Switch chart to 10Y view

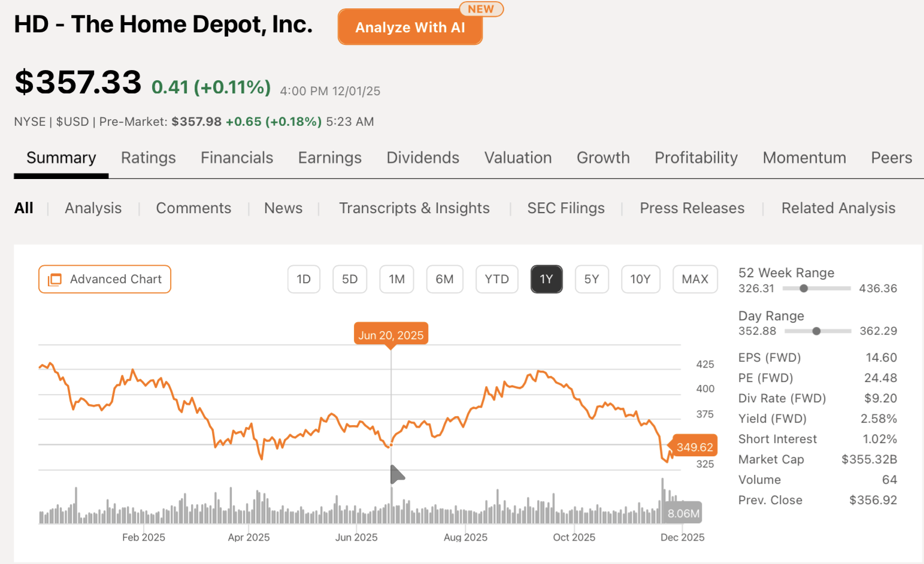point(640,279)
